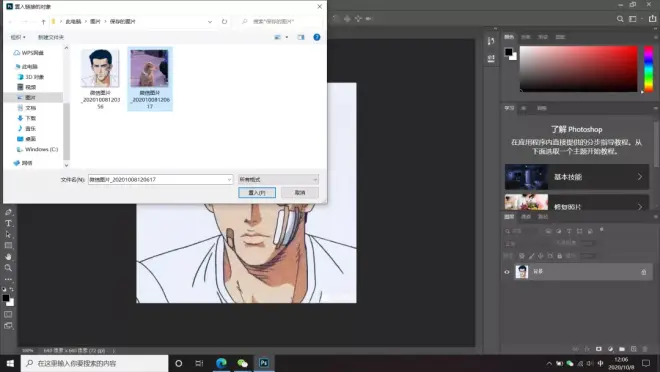The width and height of the screenshot is (660, 372).
Task: Pick a shade in the red color field
Action: 578,69
